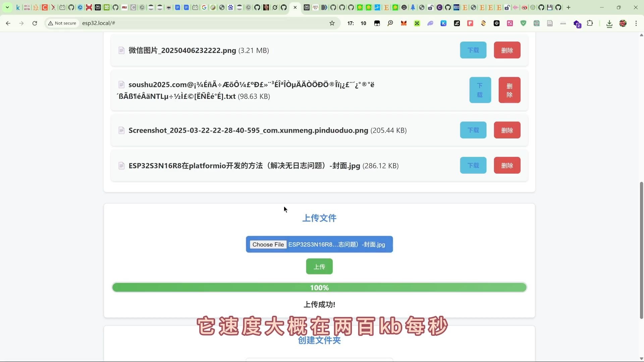Open the green pixel-face extension
This screenshot has height=362, width=644.
tap(417, 23)
